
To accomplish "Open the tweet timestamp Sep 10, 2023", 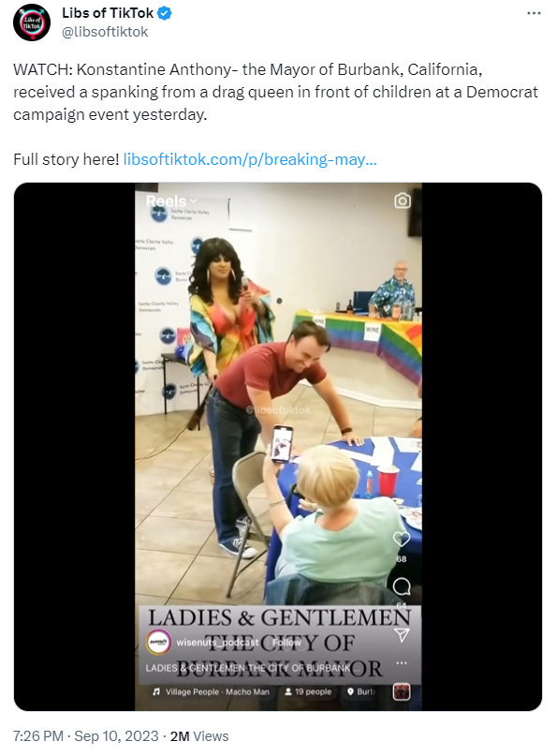I will coord(86,735).
